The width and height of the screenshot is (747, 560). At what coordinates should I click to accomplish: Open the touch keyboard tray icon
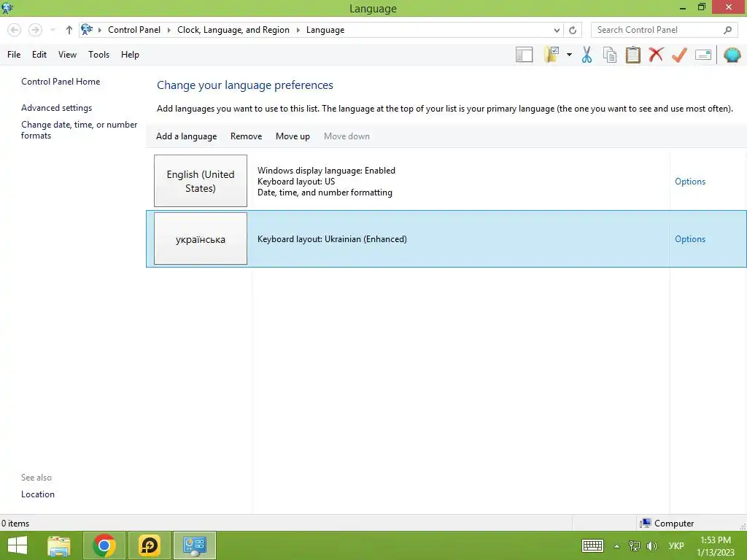pyautogui.click(x=592, y=545)
